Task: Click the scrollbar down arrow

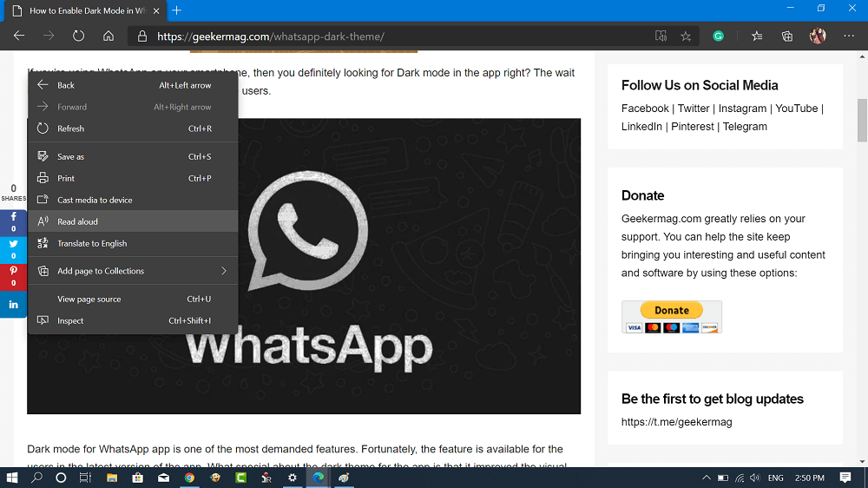Action: (x=862, y=461)
